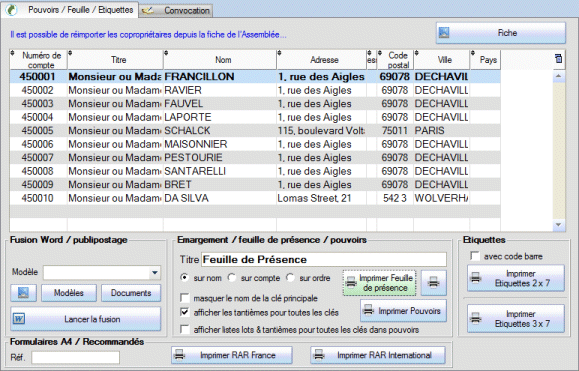The height and width of the screenshot is (371, 579).
Task: Click the WOLVERHA city cell
Action: point(441,198)
